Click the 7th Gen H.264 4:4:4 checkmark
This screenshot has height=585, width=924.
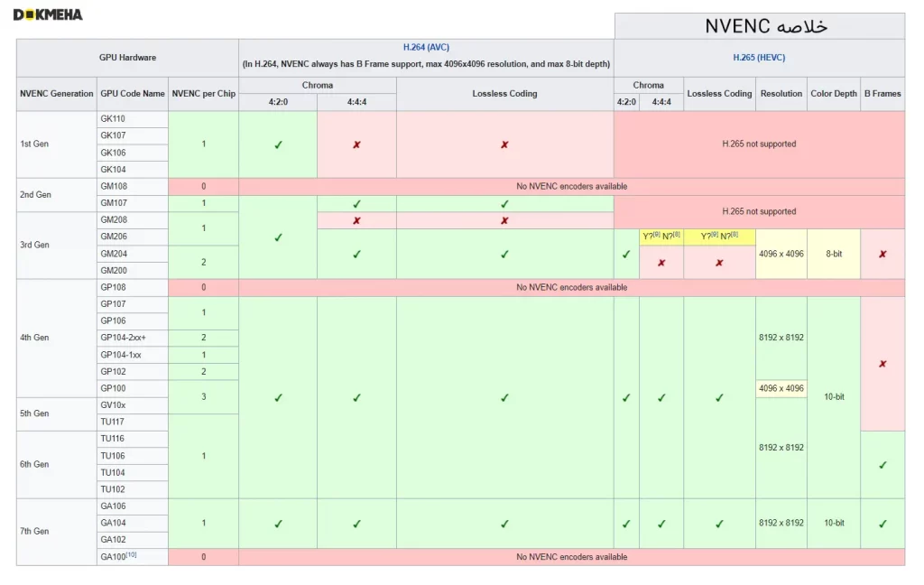click(356, 524)
